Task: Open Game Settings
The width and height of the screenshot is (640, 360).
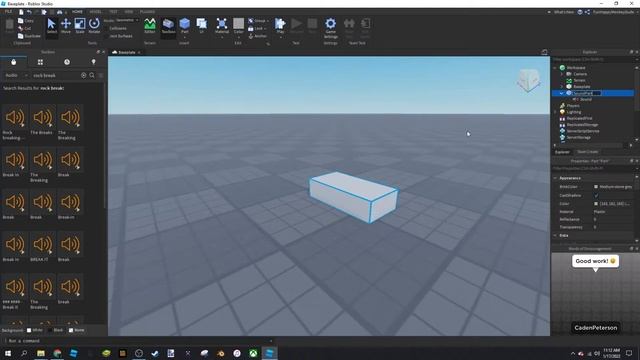Action: click(x=331, y=28)
